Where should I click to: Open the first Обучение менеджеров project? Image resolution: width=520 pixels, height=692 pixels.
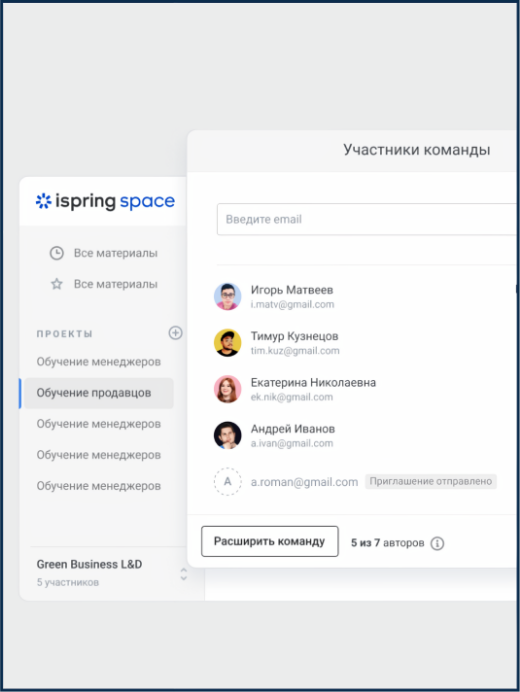pyautogui.click(x=98, y=362)
